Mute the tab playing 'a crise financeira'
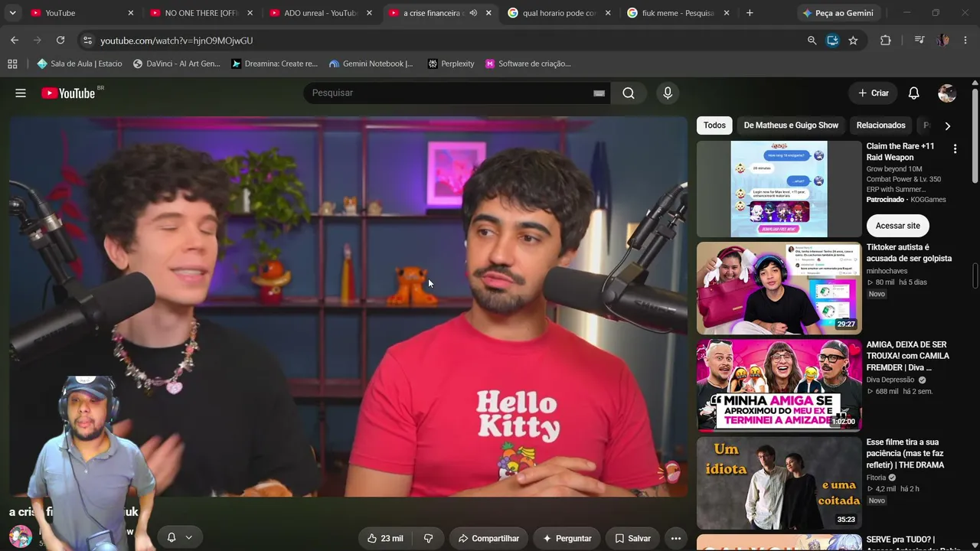980x551 pixels. [x=473, y=13]
